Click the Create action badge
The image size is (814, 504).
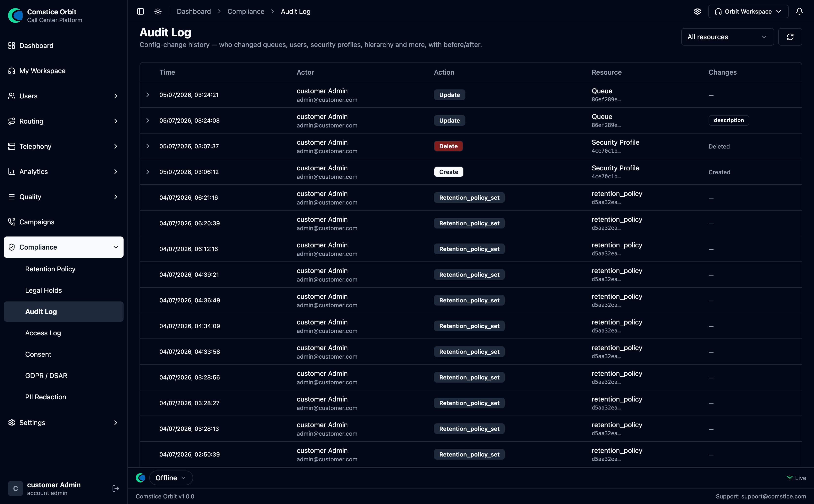(x=448, y=172)
